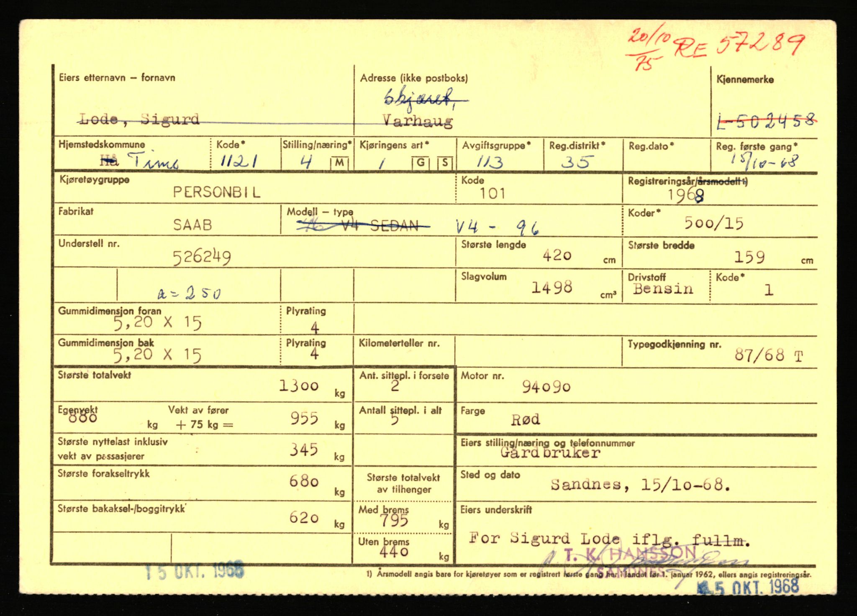
Task: Select the front seat count 2
Action: point(394,386)
